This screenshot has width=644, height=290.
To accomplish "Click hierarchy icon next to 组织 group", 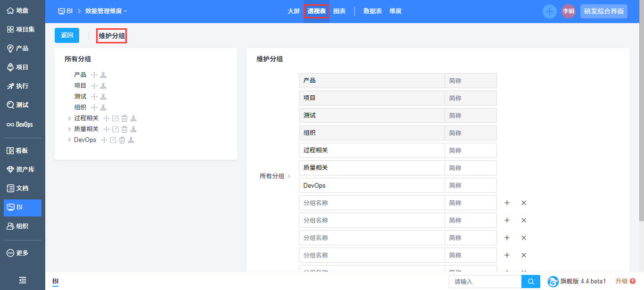I will pos(103,108).
